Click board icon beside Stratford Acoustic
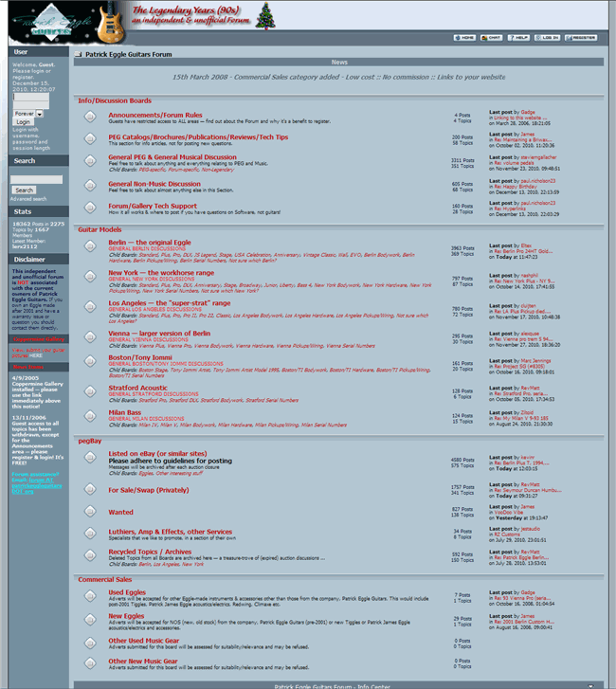This screenshot has height=689, width=616. (x=90, y=391)
